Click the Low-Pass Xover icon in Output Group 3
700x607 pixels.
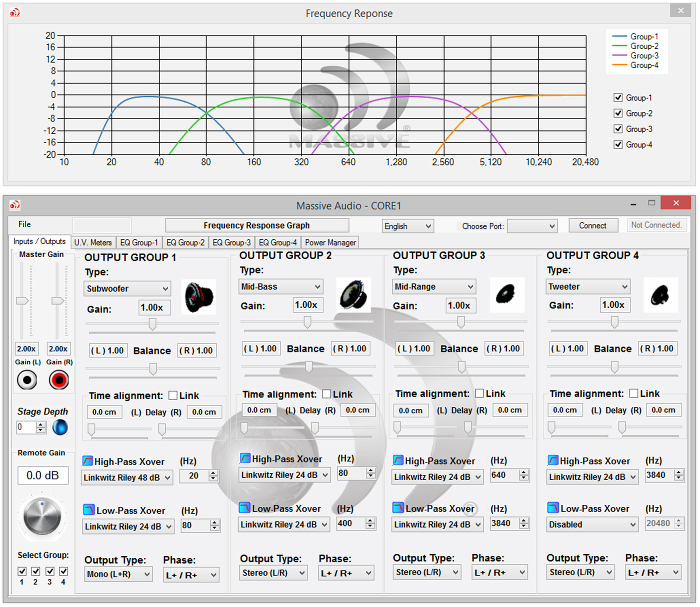398,508
